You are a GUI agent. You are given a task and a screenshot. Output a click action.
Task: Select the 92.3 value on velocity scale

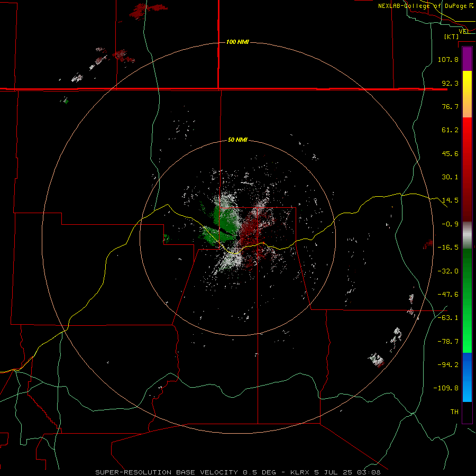[x=450, y=83]
